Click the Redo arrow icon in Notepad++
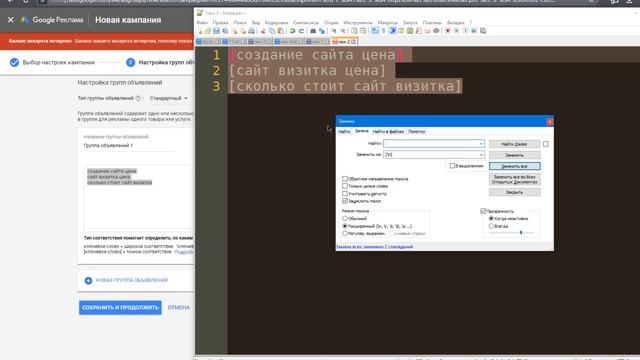This screenshot has width=640, height=360. (301, 31)
